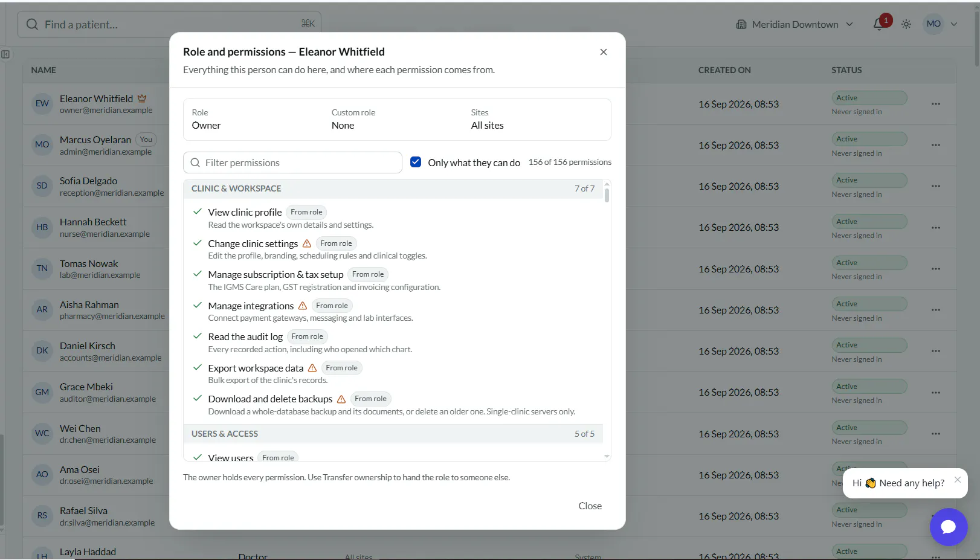Close the Role and permissions dialog with X

click(x=603, y=52)
